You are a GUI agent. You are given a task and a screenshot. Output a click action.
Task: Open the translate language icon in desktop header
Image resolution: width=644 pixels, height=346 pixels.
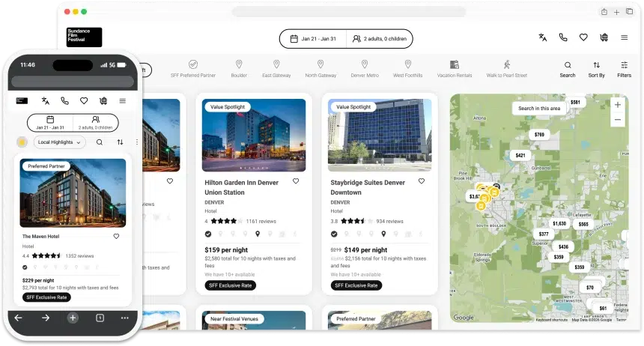point(543,37)
